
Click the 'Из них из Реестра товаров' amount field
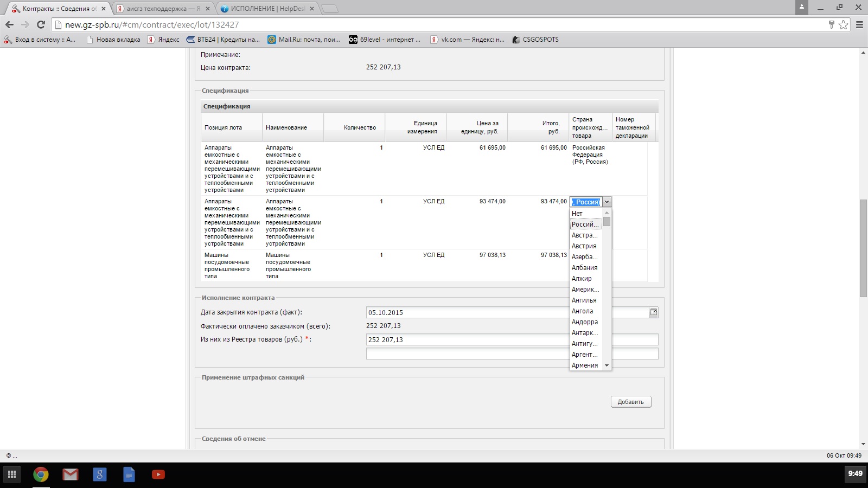click(512, 339)
